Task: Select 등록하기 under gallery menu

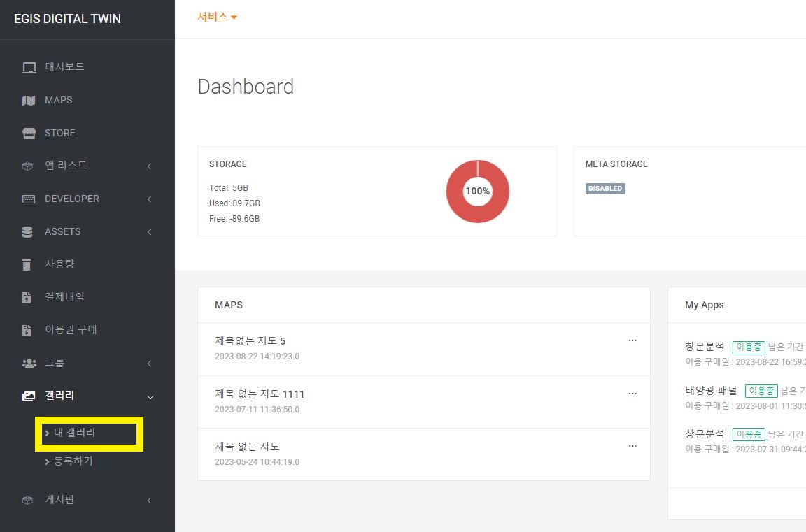Action: point(73,461)
